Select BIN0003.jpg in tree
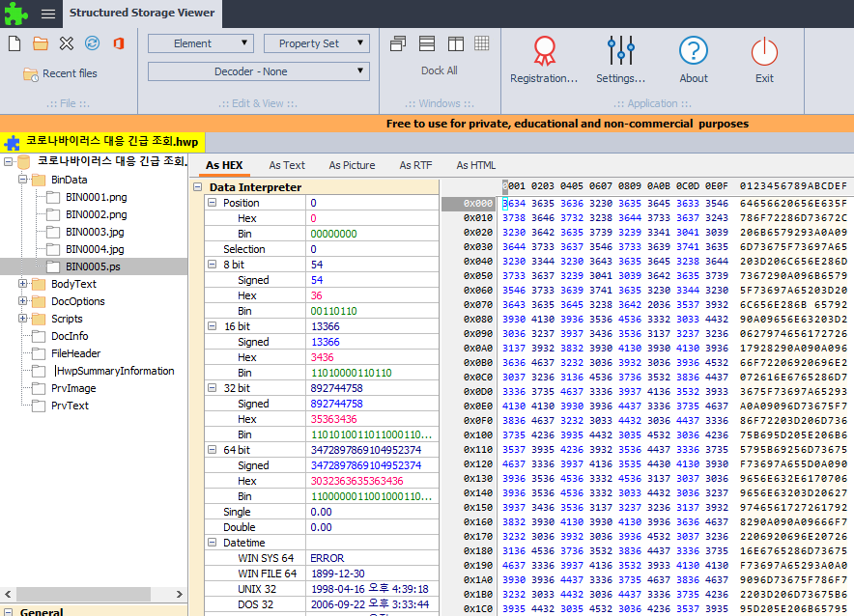The height and width of the screenshot is (616, 854). pos(95,233)
